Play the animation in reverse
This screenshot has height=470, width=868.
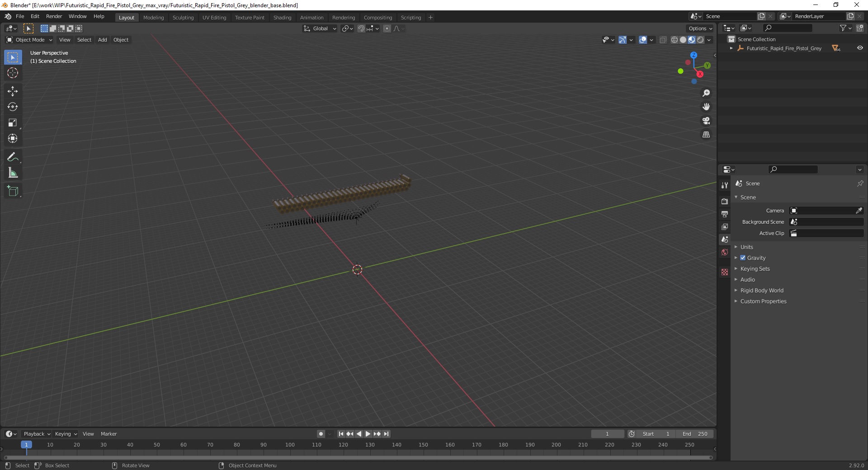359,434
